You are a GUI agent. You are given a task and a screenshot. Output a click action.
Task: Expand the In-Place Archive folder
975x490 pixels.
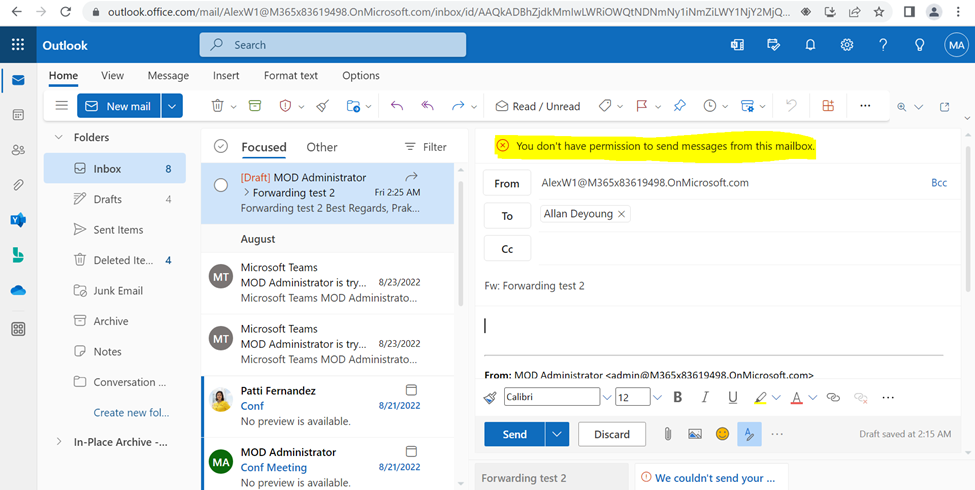59,441
